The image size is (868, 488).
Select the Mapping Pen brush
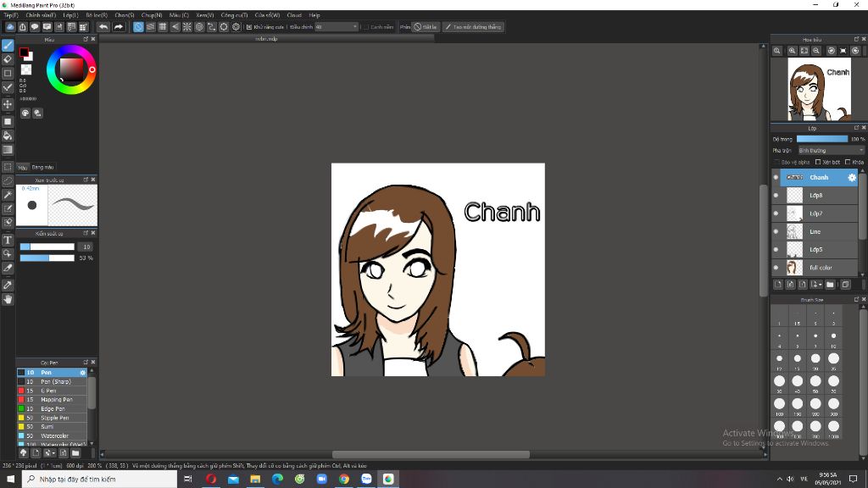point(52,400)
